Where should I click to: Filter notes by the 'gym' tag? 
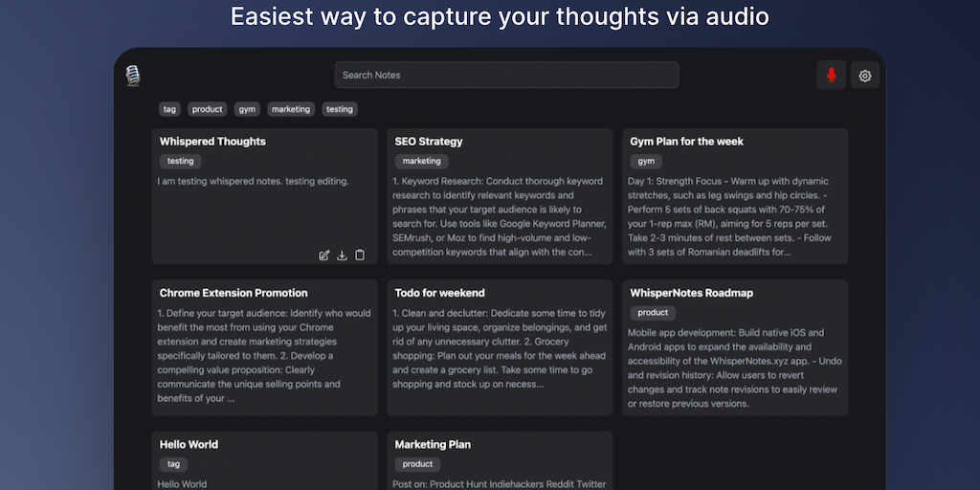pos(248,109)
